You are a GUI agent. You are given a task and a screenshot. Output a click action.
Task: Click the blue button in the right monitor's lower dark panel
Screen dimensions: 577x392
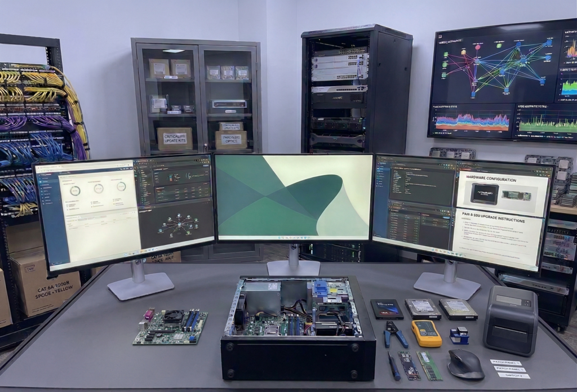click(446, 218)
